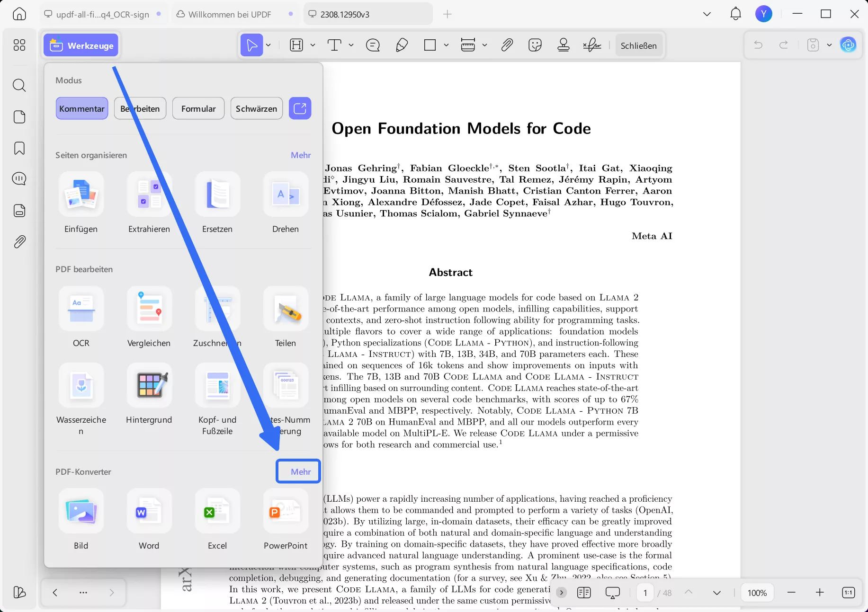This screenshot has width=868, height=612.
Task: Open the search panel in the sidebar
Action: tap(19, 85)
